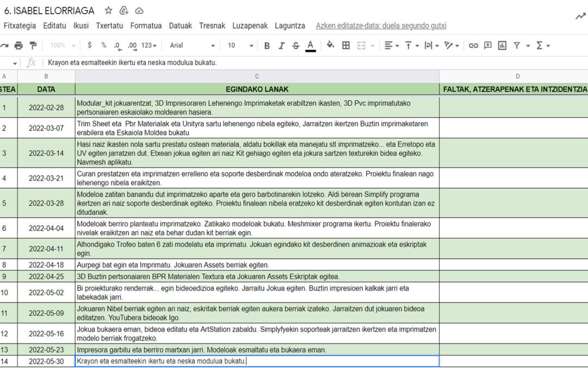Open the borders tool
The image size is (588, 368).
(346, 45)
